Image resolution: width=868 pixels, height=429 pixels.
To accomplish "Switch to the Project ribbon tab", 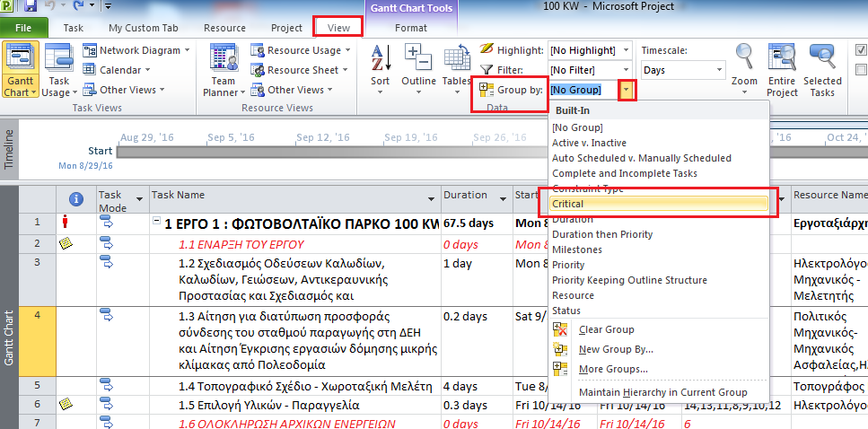I will (286, 28).
